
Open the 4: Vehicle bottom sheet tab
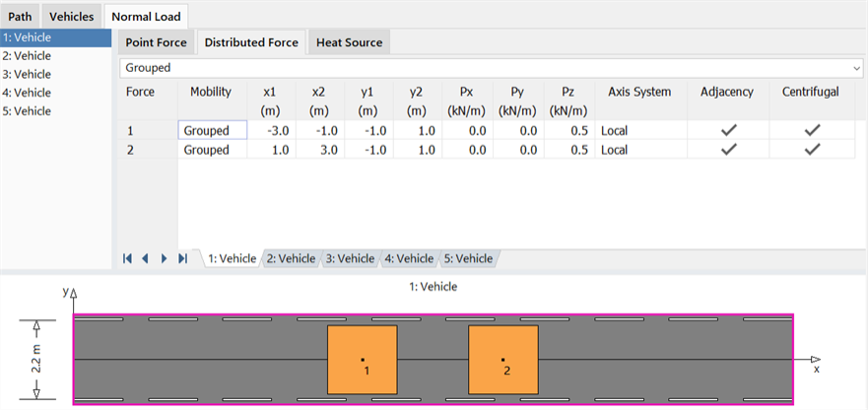coord(409,259)
